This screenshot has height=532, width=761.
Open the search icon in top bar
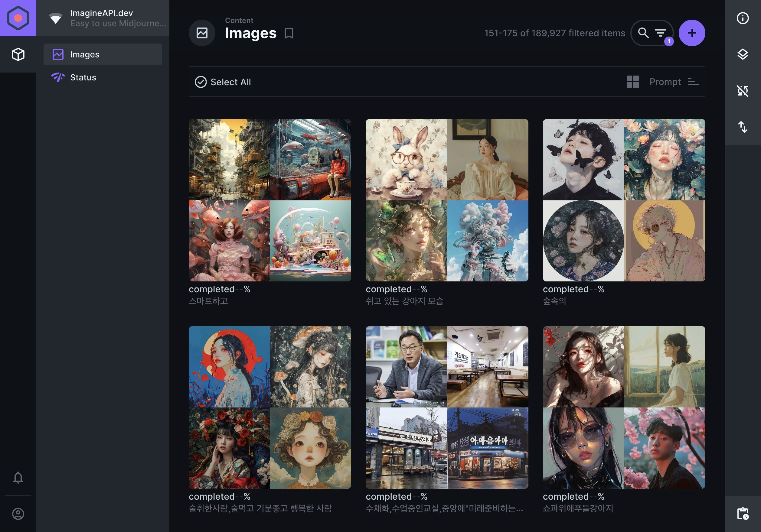point(643,32)
